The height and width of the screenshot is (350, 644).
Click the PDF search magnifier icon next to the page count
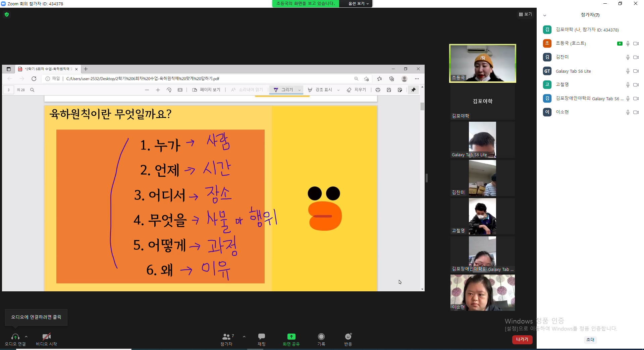pyautogui.click(x=32, y=90)
